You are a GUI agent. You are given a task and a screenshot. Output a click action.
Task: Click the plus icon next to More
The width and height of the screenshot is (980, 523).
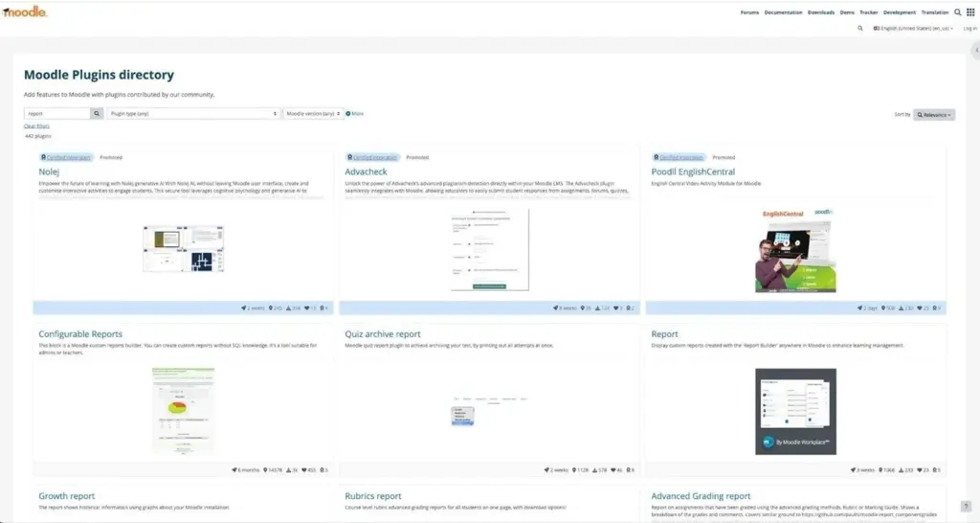pos(348,114)
